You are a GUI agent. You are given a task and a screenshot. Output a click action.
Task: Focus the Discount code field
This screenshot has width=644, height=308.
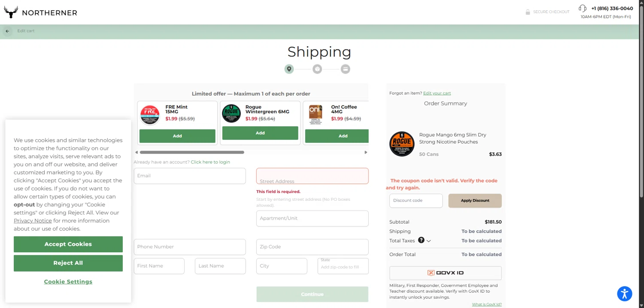[x=416, y=201]
